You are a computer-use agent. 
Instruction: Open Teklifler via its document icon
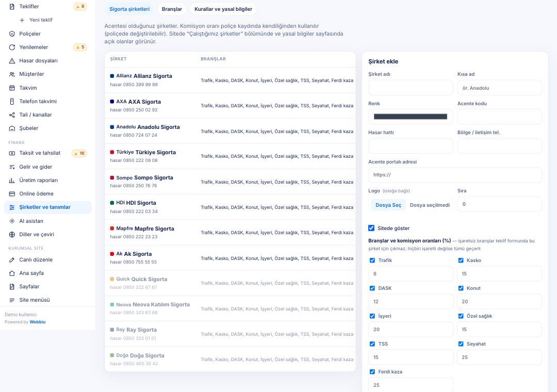point(12,6)
